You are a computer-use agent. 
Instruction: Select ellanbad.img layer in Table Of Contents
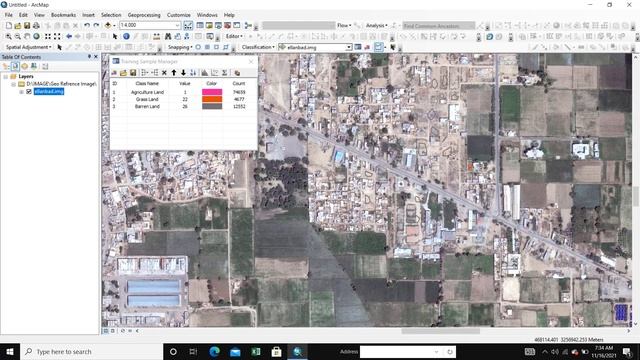pyautogui.click(x=49, y=91)
